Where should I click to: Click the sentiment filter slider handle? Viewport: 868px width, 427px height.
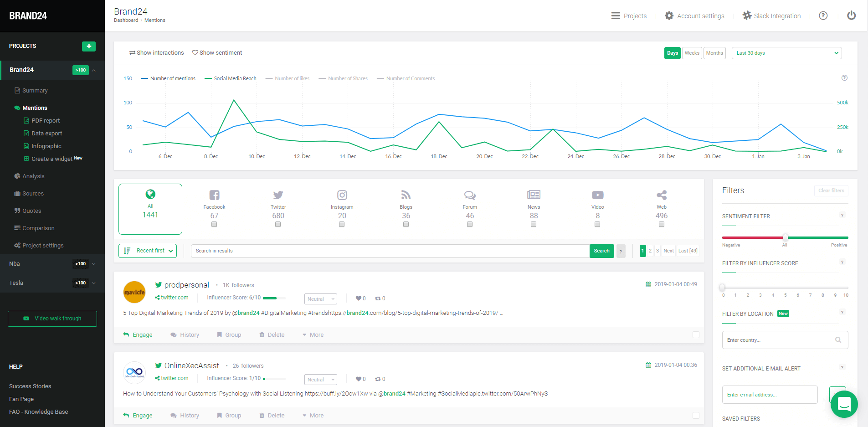[786, 237]
